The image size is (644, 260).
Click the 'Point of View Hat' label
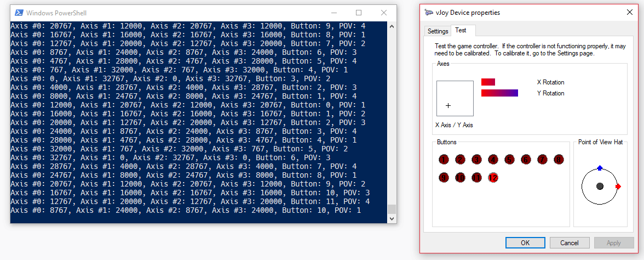(600, 142)
